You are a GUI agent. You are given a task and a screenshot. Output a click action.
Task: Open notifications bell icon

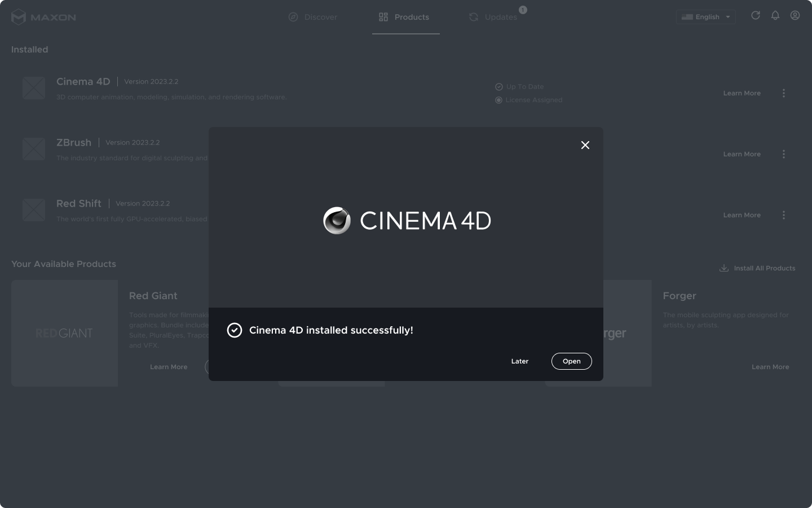tap(775, 15)
